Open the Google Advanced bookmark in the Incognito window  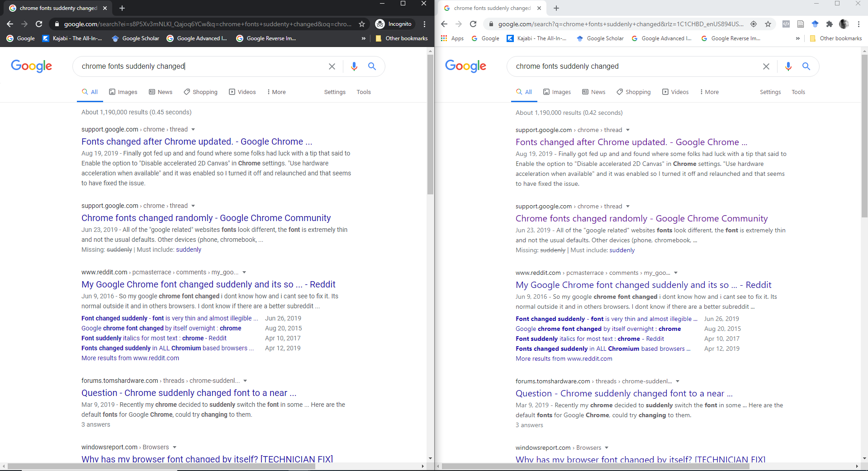(x=197, y=38)
